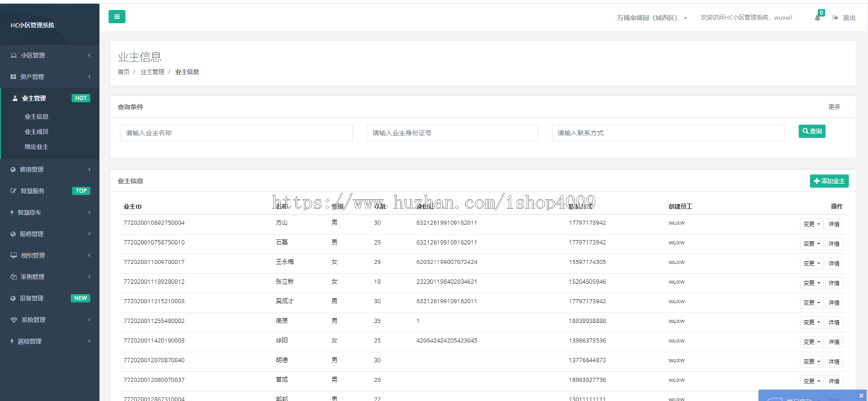Click owner ID 772020010692750004
Image resolution: width=868 pixels, height=401 pixels.
coord(154,223)
